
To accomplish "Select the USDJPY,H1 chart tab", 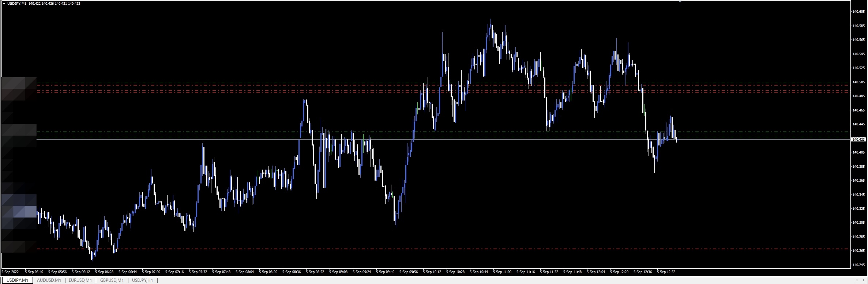I will (142, 280).
